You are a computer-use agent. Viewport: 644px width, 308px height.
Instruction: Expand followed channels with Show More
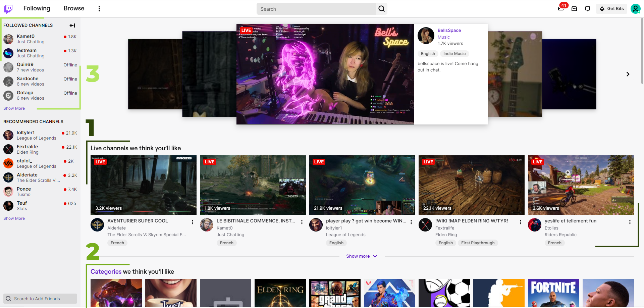pyautogui.click(x=14, y=108)
